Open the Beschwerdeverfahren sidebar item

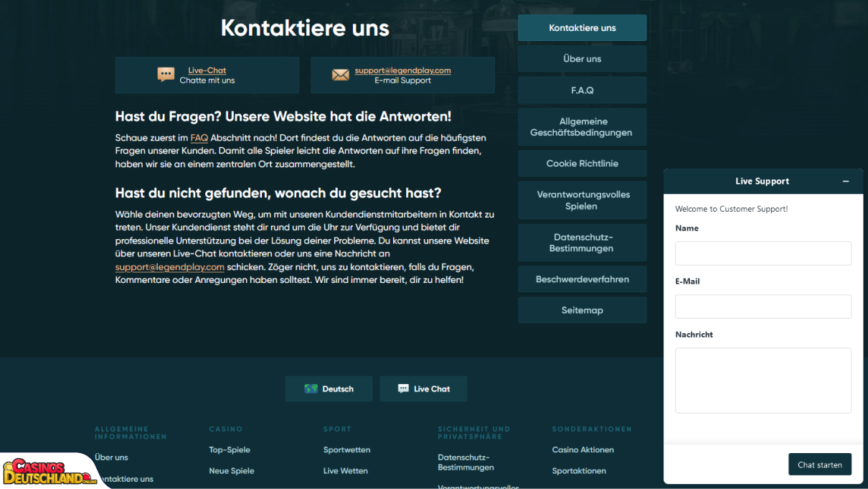coord(582,279)
